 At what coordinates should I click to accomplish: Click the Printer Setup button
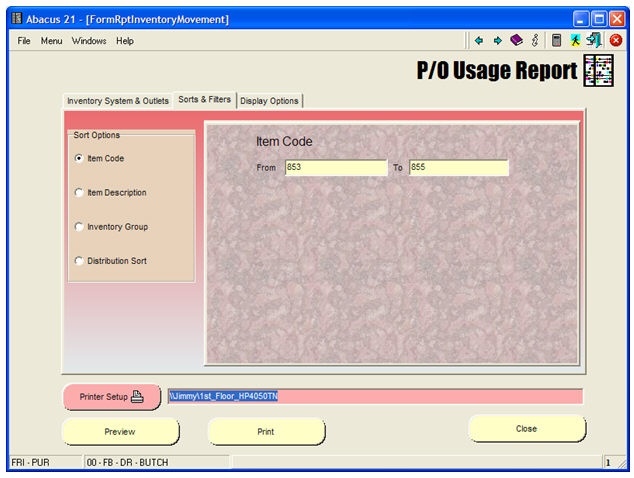[112, 397]
